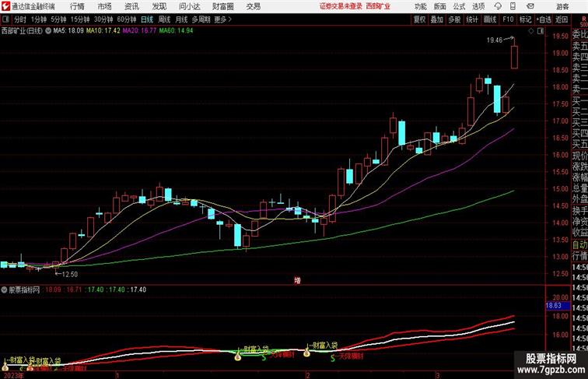Expand the options arrow beside 股票指标网 indicator
The image size is (588, 379).
tap(4, 290)
